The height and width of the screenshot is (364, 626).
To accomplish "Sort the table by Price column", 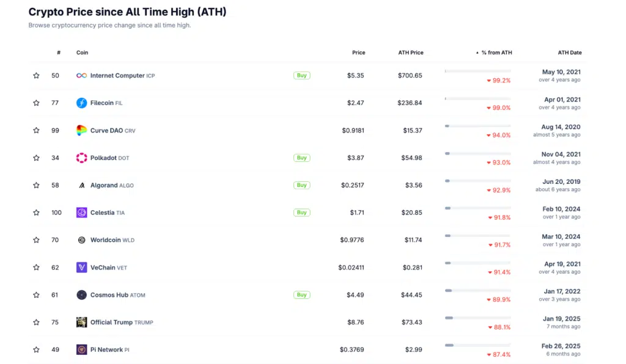I will click(358, 53).
